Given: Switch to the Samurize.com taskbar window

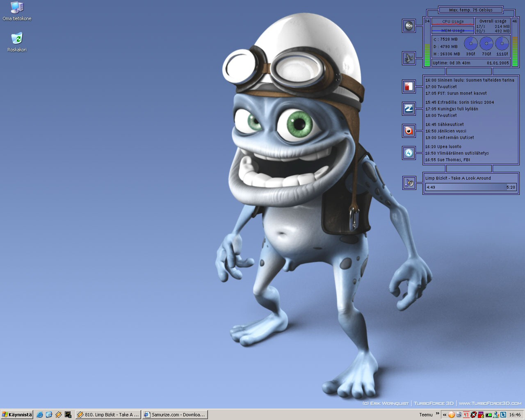Looking at the screenshot, I should 175,415.
